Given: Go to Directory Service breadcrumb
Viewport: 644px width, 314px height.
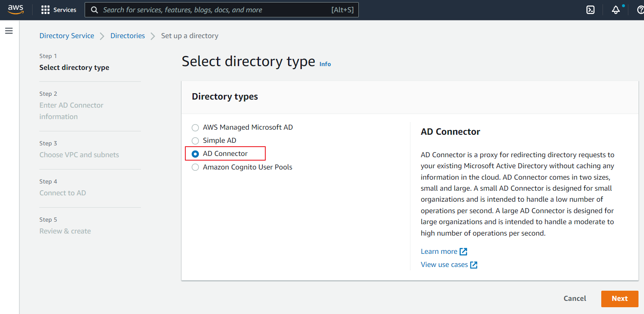Looking at the screenshot, I should 67,36.
